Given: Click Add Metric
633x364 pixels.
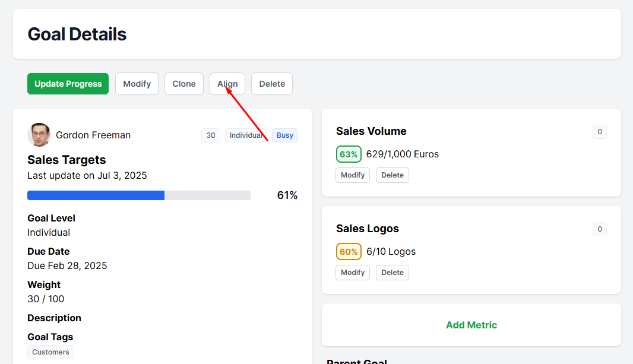Looking at the screenshot, I should point(471,325).
